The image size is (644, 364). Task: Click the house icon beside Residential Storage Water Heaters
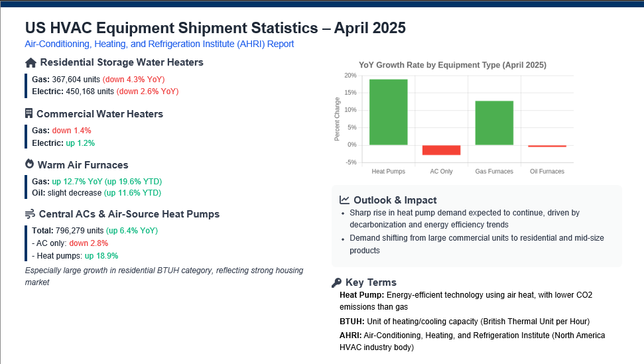31,63
